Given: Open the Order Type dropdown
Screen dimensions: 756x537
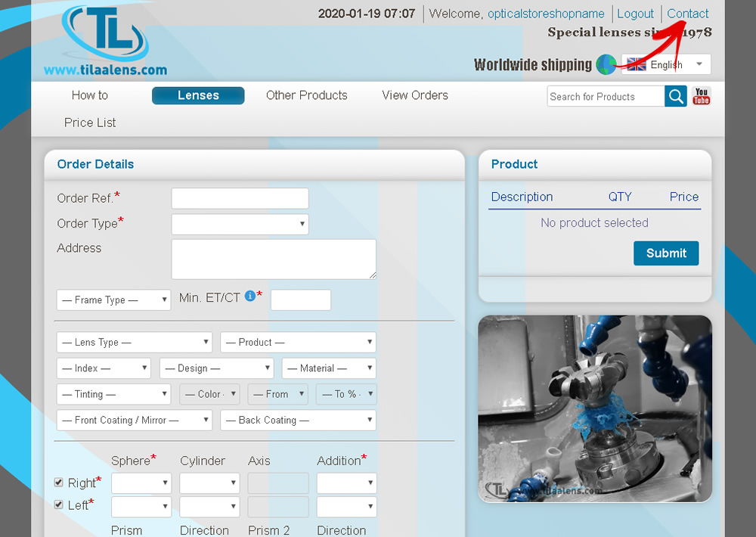Looking at the screenshot, I should tap(240, 224).
